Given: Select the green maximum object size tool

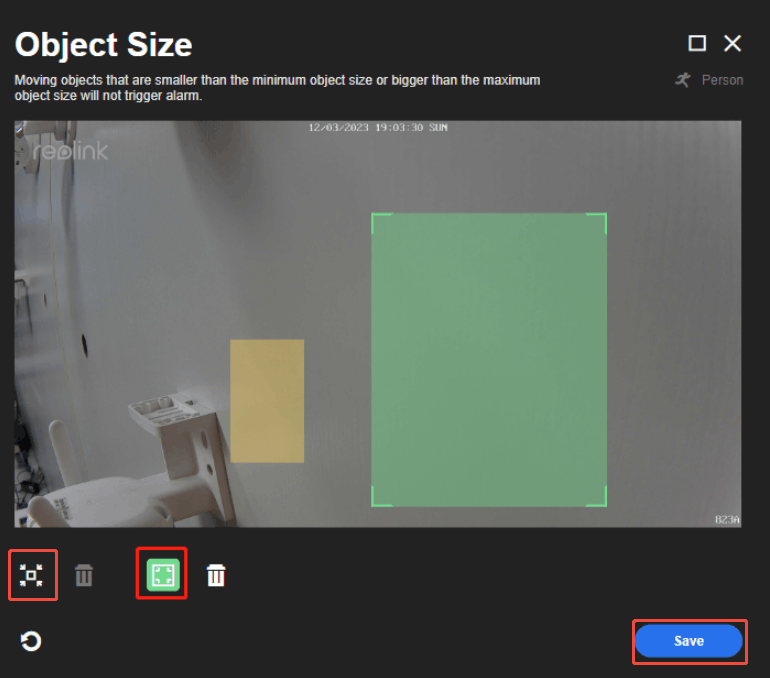Looking at the screenshot, I should [163, 574].
